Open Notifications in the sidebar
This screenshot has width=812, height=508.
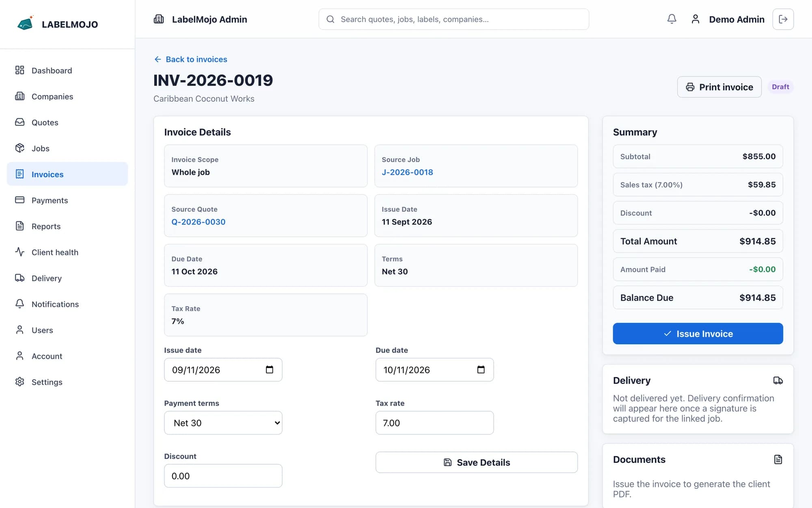[67, 304]
